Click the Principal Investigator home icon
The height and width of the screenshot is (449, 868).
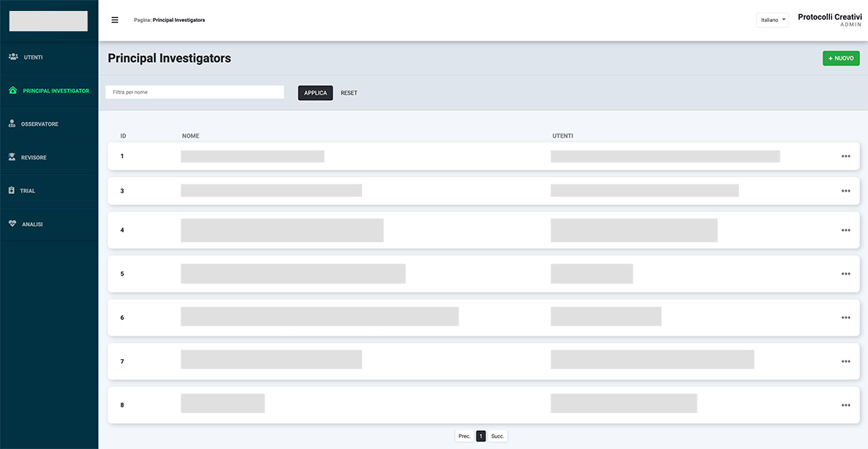point(13,90)
